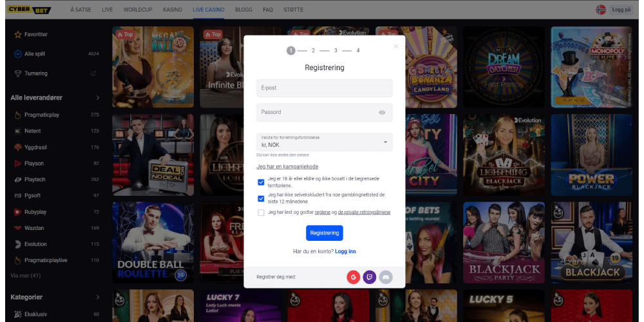Click the blue Registrering button
644x322 pixels.
324,233
